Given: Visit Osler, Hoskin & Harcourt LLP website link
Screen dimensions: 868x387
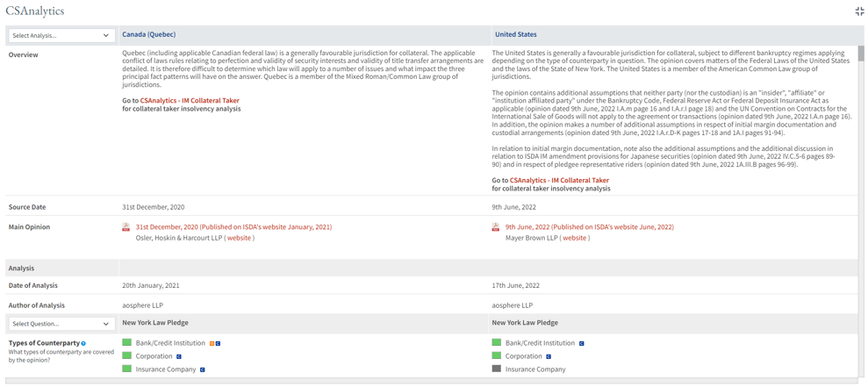Looking at the screenshot, I should tap(239, 238).
